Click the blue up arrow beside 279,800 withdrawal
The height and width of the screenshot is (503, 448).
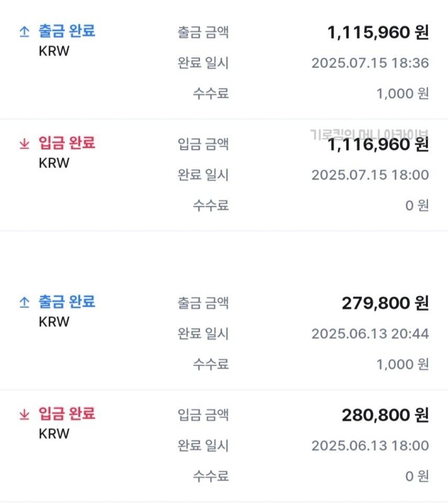[25, 302]
